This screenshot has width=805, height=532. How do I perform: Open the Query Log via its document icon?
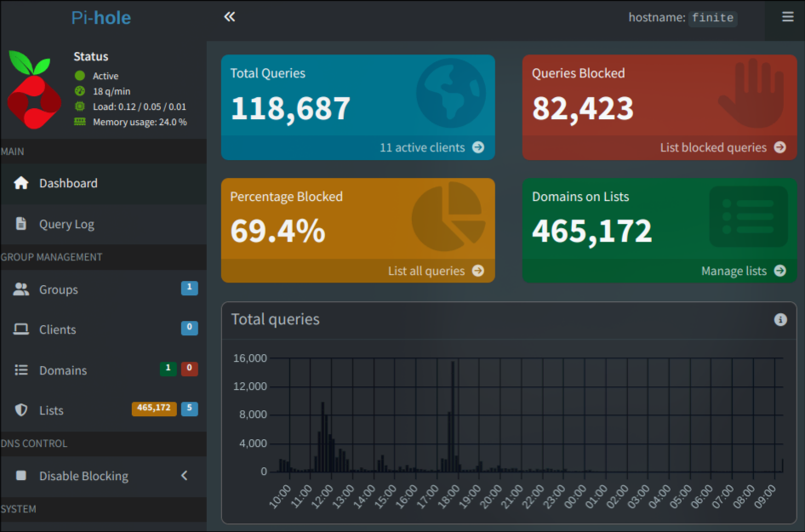20,224
